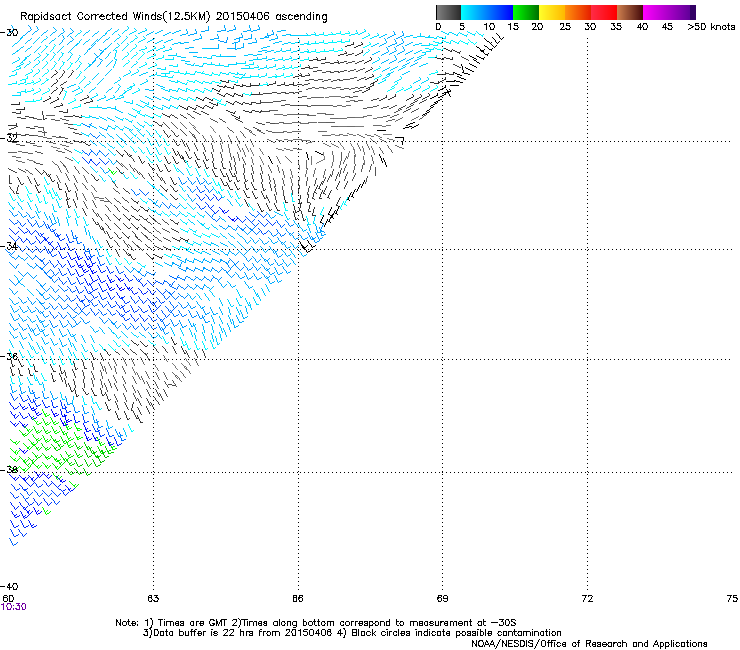Click the Rapidscat Corrected Winds title text

tap(174, 16)
